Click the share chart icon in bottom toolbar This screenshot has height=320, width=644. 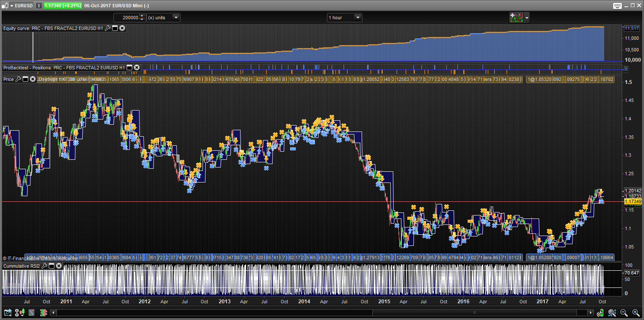[x=9, y=313]
